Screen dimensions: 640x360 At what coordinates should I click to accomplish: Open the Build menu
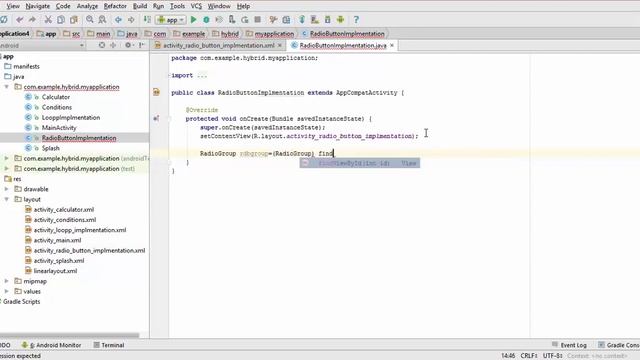(140, 6)
